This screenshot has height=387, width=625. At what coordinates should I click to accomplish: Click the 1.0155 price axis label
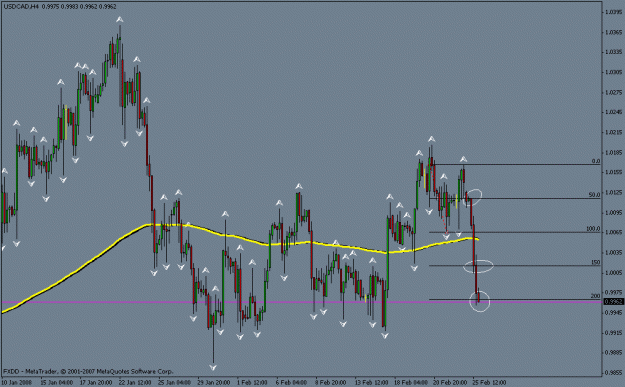613,172
